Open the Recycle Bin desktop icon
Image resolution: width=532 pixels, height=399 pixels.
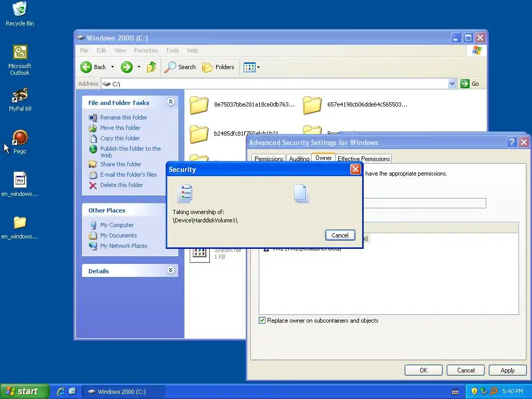pyautogui.click(x=20, y=14)
